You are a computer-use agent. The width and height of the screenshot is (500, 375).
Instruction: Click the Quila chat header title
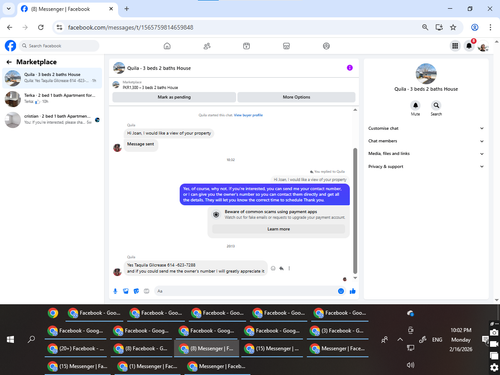pos(159,68)
